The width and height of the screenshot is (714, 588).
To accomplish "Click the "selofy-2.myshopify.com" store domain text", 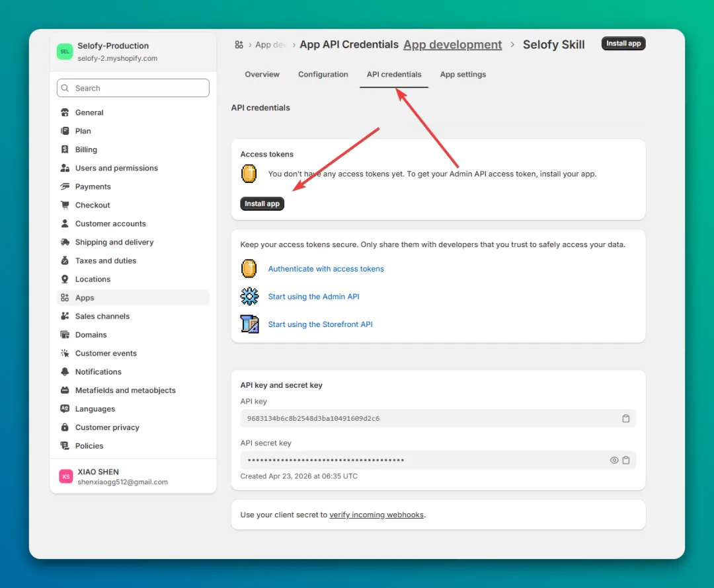I will click(118, 58).
